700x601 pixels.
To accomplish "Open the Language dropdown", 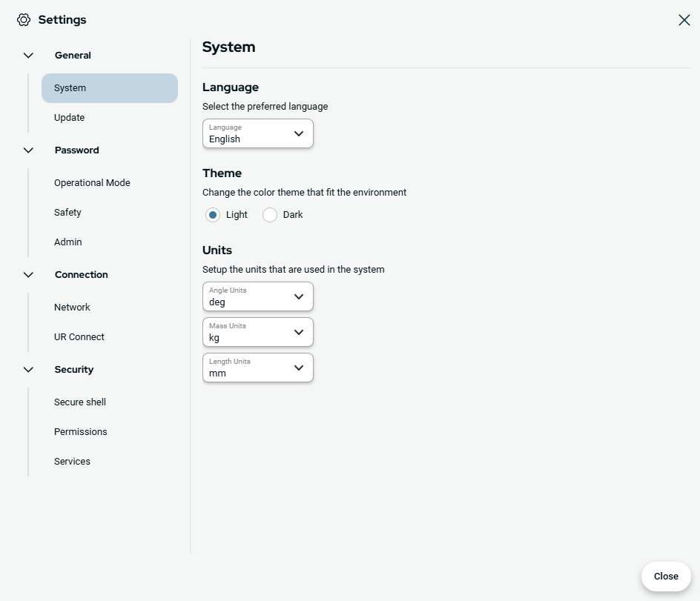I will (x=258, y=134).
